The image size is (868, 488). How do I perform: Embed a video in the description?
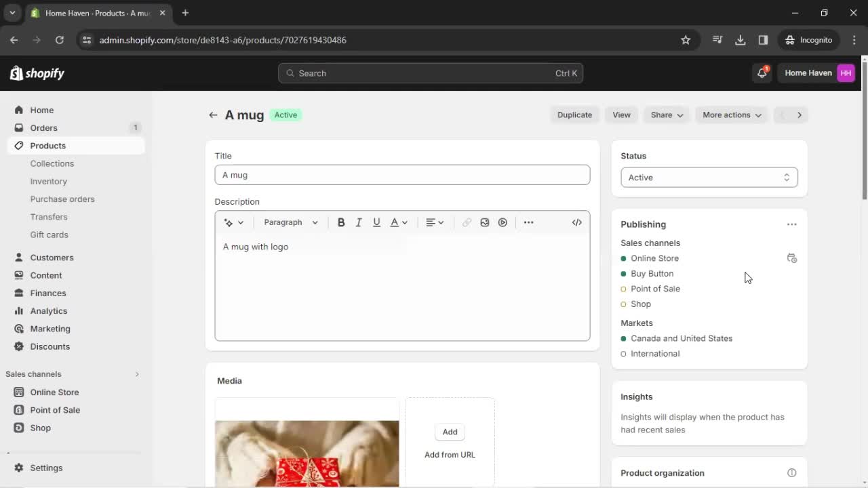point(502,222)
